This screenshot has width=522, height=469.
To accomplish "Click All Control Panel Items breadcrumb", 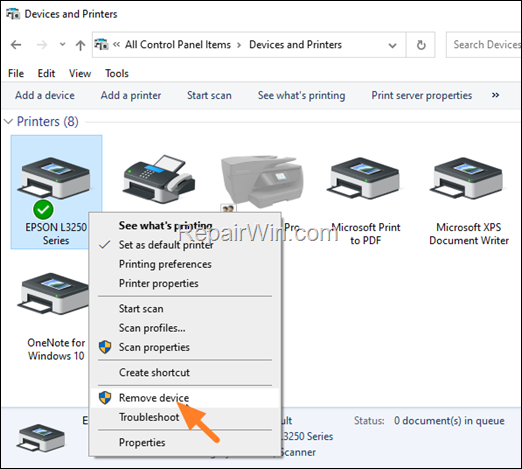I will (x=178, y=45).
